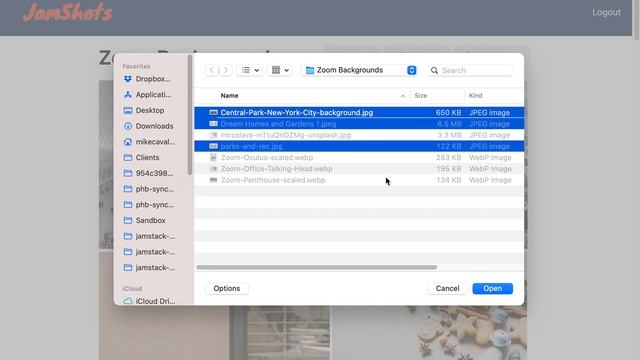This screenshot has height=360, width=640.
Task: Cancel the file dialog
Action: (x=447, y=289)
